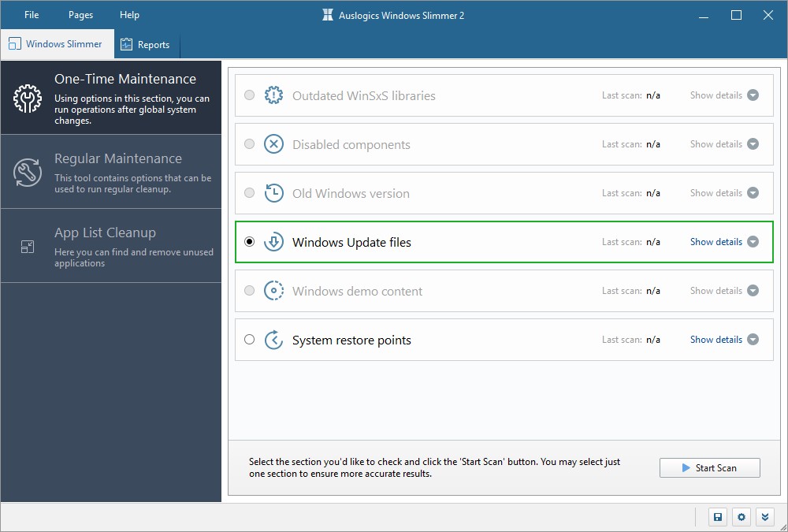The width and height of the screenshot is (788, 532).
Task: Click the System restore points icon
Action: pyautogui.click(x=273, y=340)
